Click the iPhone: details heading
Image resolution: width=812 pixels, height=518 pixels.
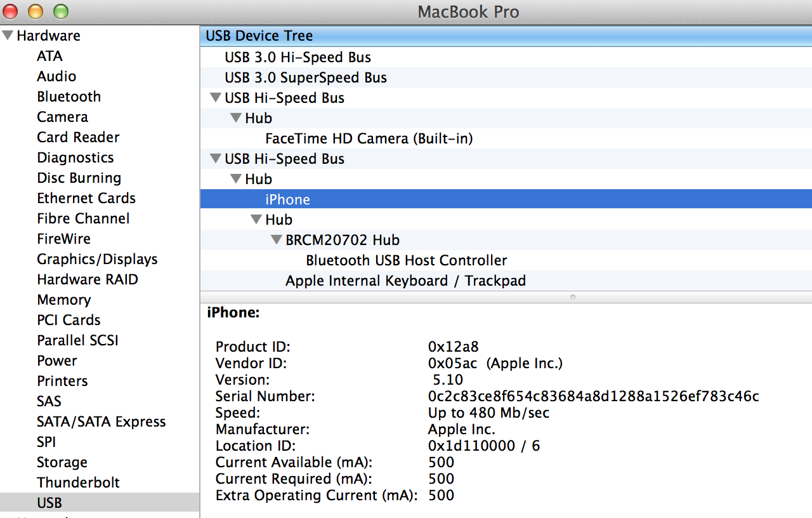click(233, 312)
